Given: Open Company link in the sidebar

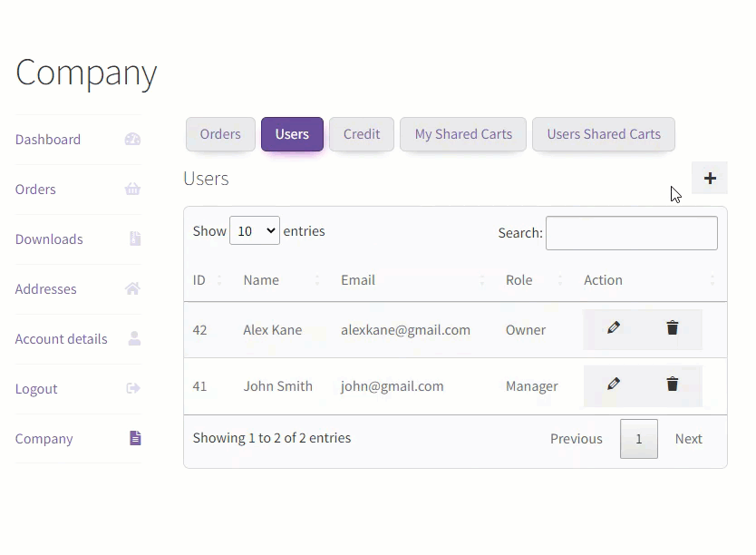Looking at the screenshot, I should [x=44, y=439].
